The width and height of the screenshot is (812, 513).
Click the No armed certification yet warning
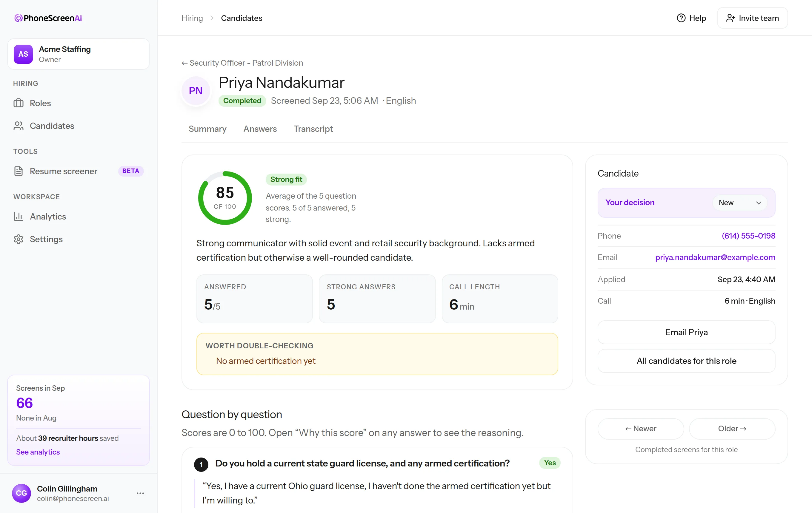(x=266, y=361)
